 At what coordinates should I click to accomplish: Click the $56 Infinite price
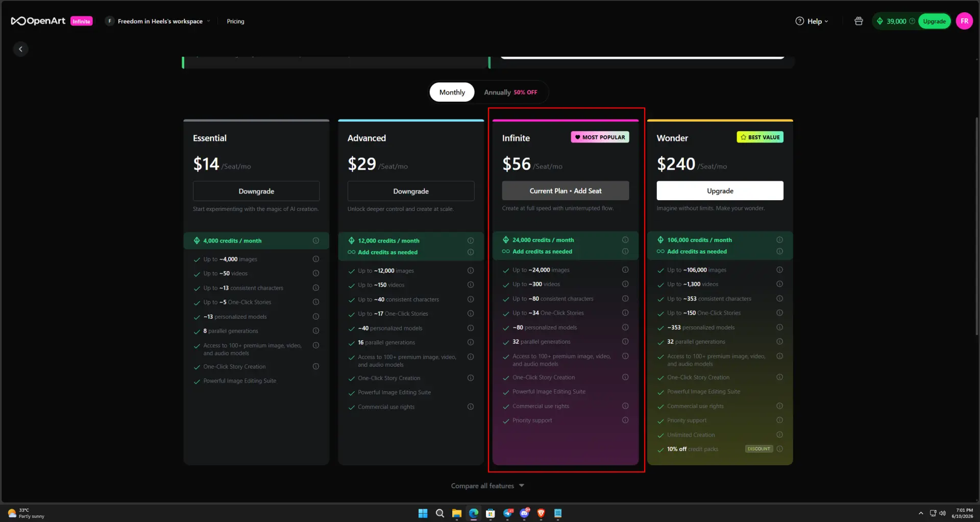pyautogui.click(x=517, y=164)
